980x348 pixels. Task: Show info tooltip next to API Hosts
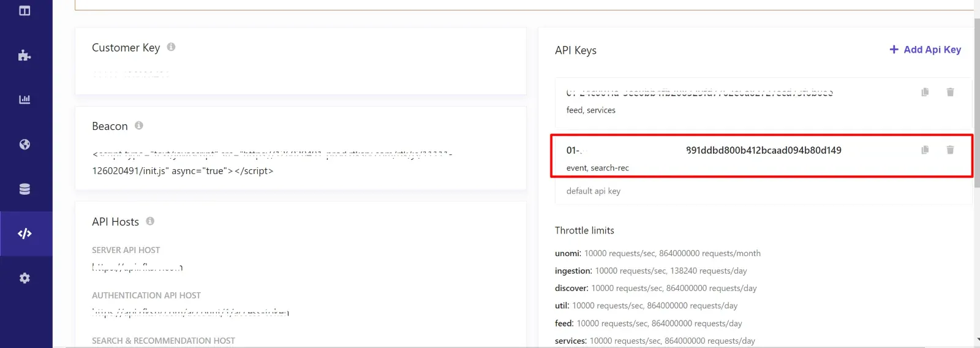(150, 221)
